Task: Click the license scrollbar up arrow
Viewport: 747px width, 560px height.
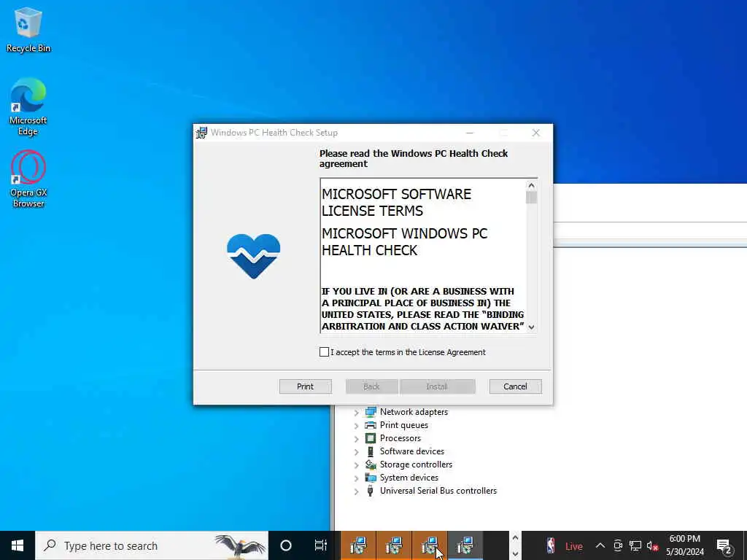Action: pos(531,185)
